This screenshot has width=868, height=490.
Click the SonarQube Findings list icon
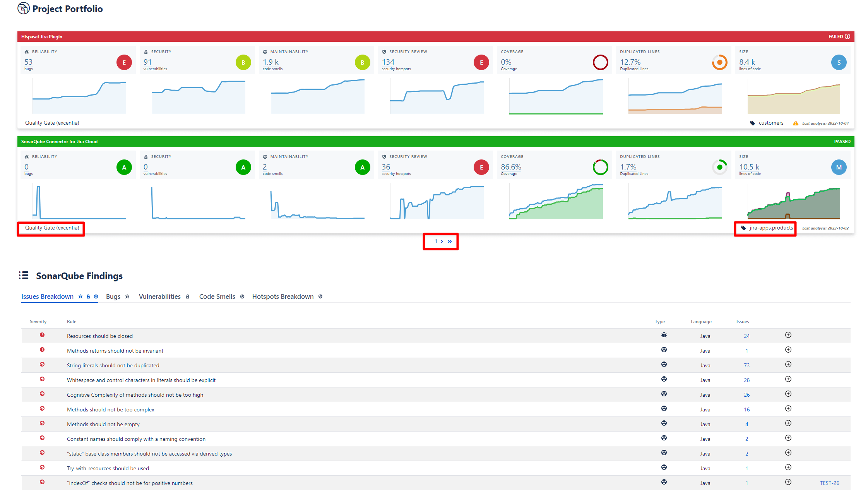point(24,275)
